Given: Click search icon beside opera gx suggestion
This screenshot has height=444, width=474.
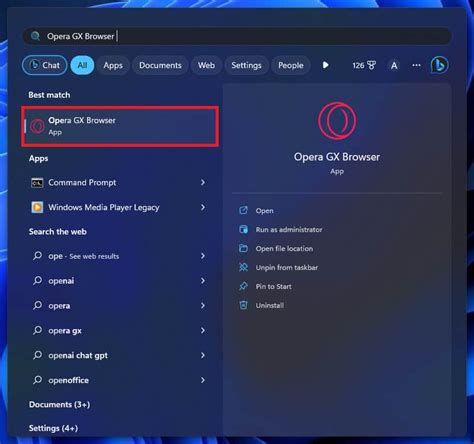Looking at the screenshot, I should (37, 330).
